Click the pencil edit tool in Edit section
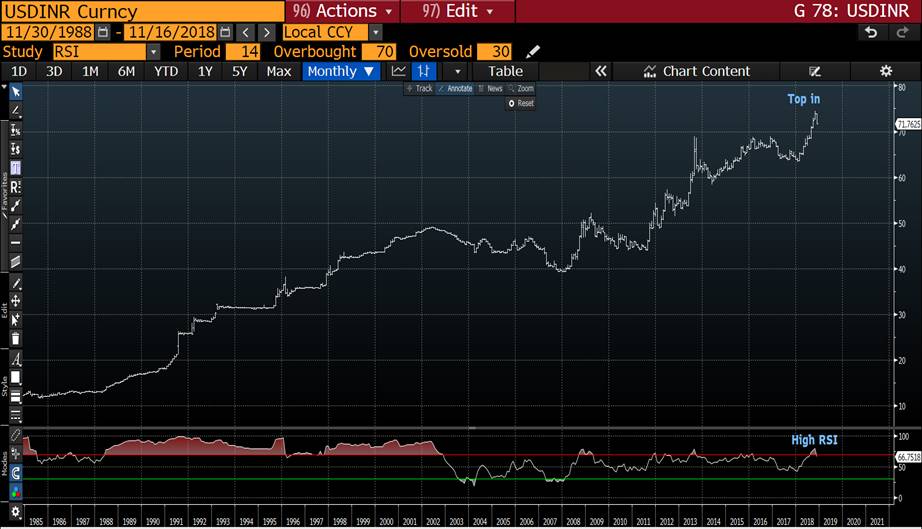 click(x=16, y=283)
